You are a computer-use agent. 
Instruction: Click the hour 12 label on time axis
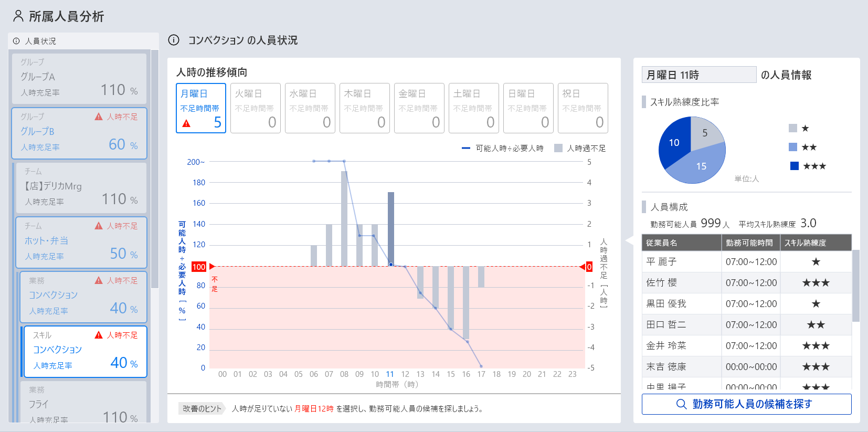[x=405, y=374]
